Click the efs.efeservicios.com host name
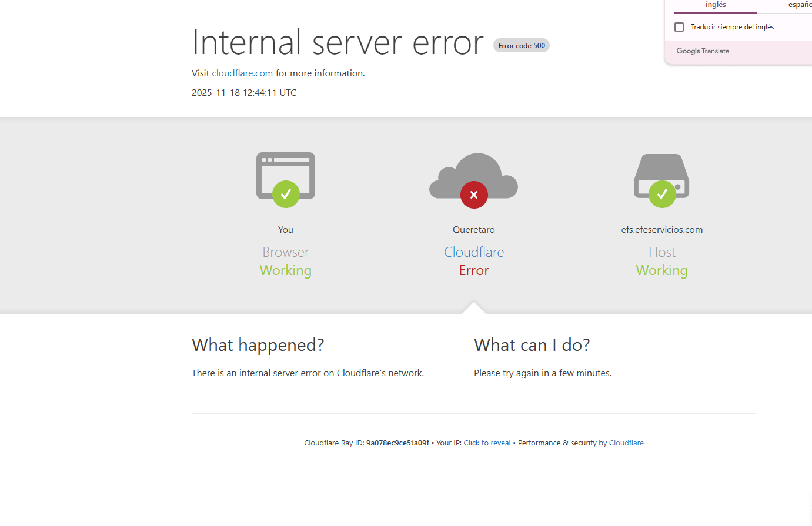 click(662, 230)
